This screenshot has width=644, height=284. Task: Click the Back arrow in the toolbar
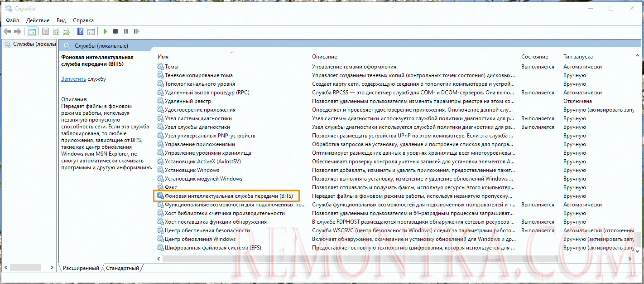tap(7, 31)
